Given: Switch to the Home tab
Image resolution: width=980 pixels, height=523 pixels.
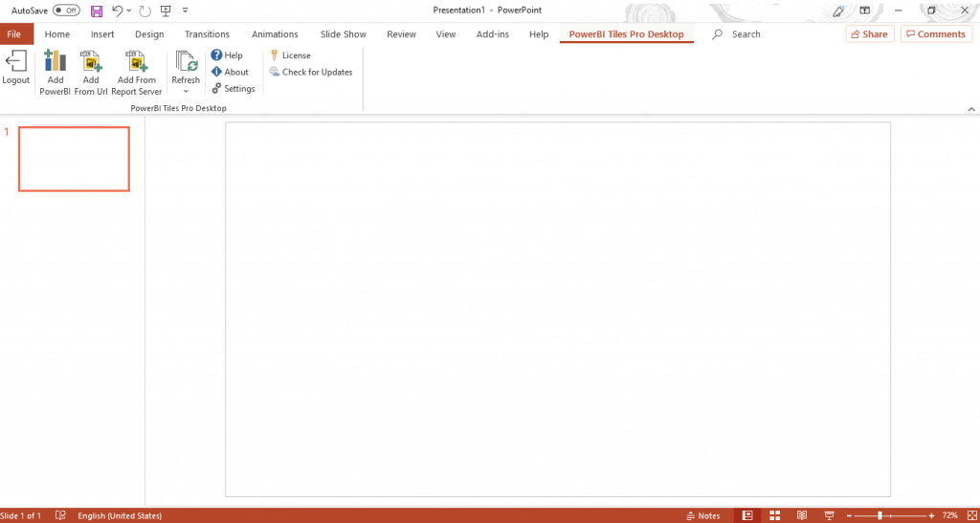Looking at the screenshot, I should [57, 34].
